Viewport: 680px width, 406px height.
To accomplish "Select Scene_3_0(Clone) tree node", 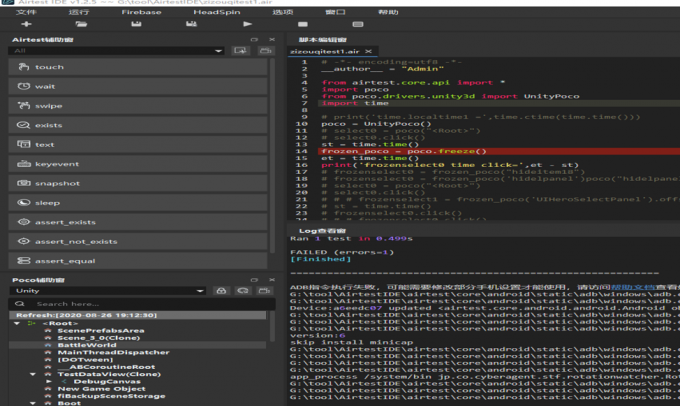I will 99,338.
